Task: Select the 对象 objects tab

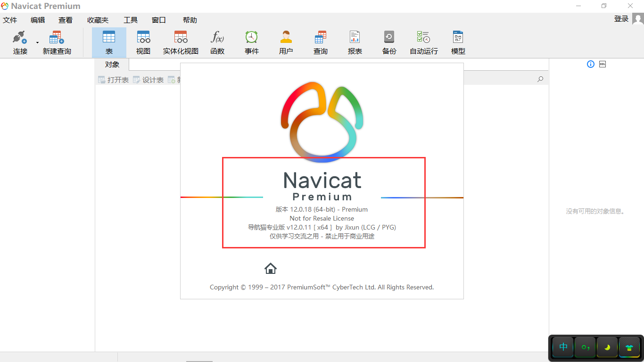Action: pos(112,65)
